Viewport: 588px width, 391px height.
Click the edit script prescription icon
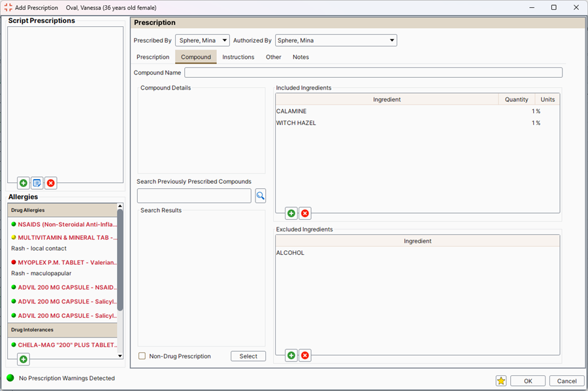[x=37, y=183]
